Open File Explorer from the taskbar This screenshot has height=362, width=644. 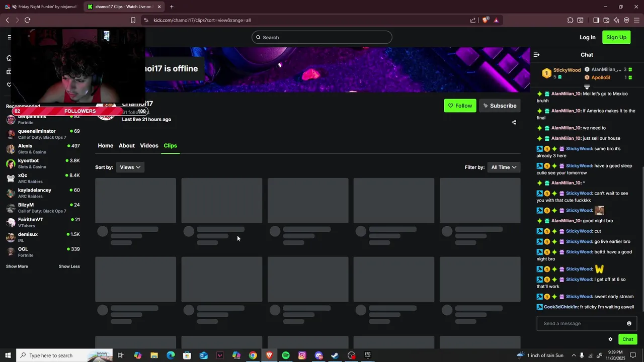[154, 355]
